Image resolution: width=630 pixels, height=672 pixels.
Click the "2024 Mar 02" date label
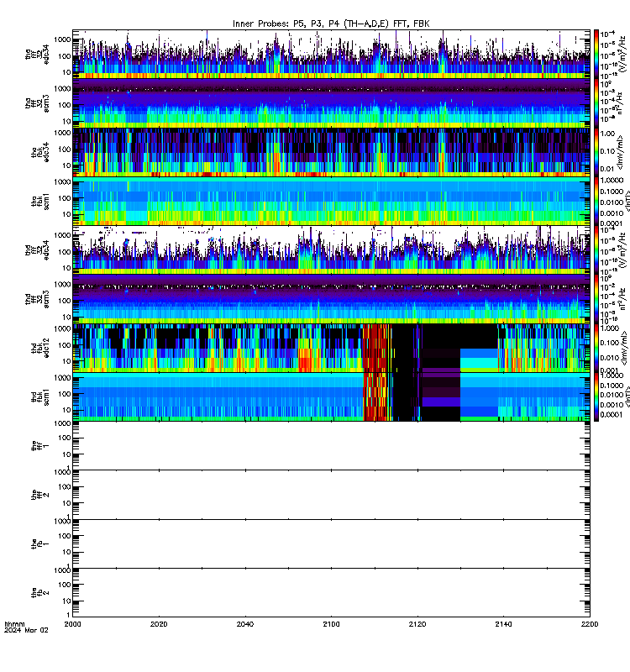(27, 630)
